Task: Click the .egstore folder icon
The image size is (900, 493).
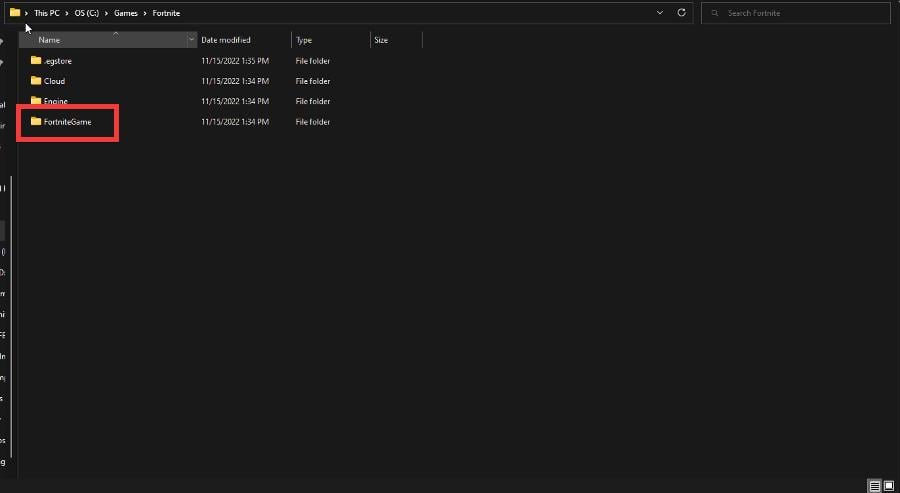Action: tap(36, 60)
